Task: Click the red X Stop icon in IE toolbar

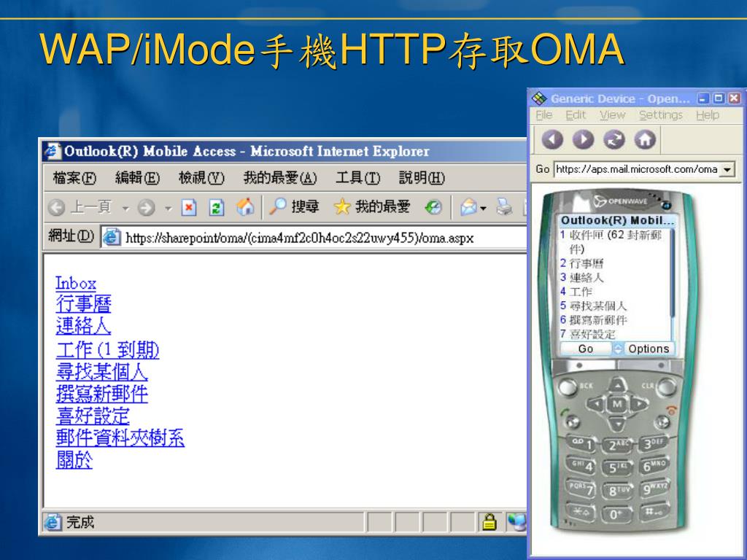Action: pyautogui.click(x=189, y=207)
